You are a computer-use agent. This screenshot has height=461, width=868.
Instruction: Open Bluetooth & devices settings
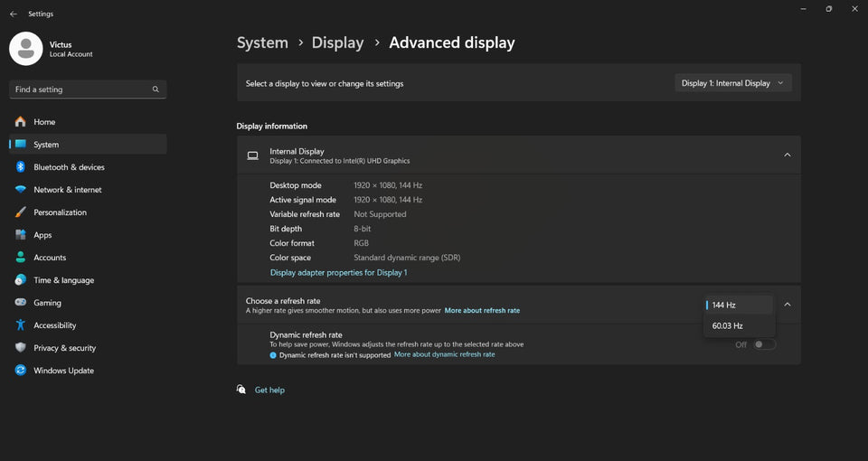pyautogui.click(x=88, y=167)
